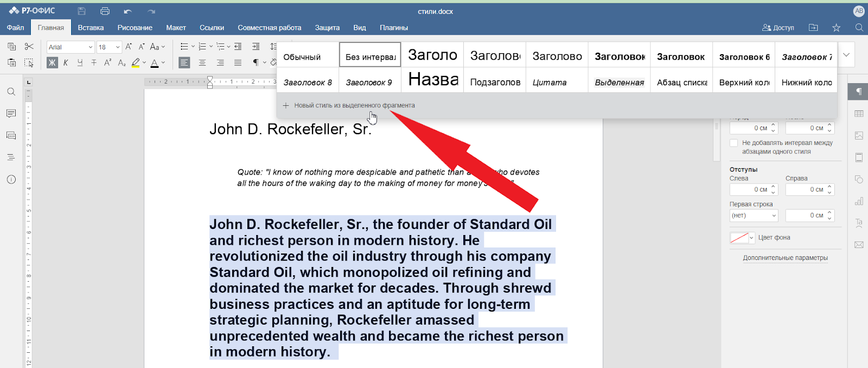Open the Arial font name dropdown
The height and width of the screenshot is (368, 868).
pyautogui.click(x=90, y=47)
